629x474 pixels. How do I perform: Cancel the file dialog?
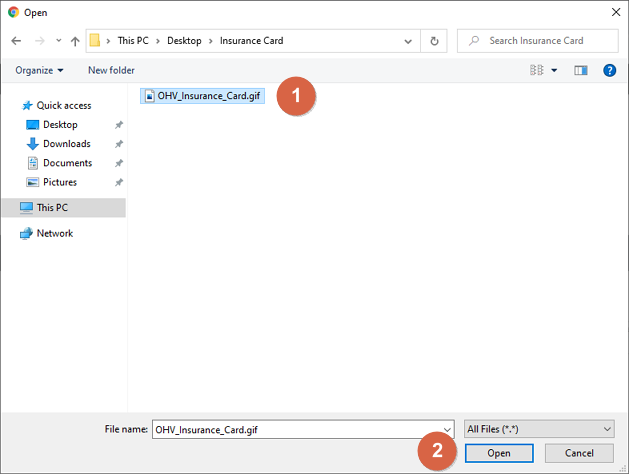(x=579, y=453)
